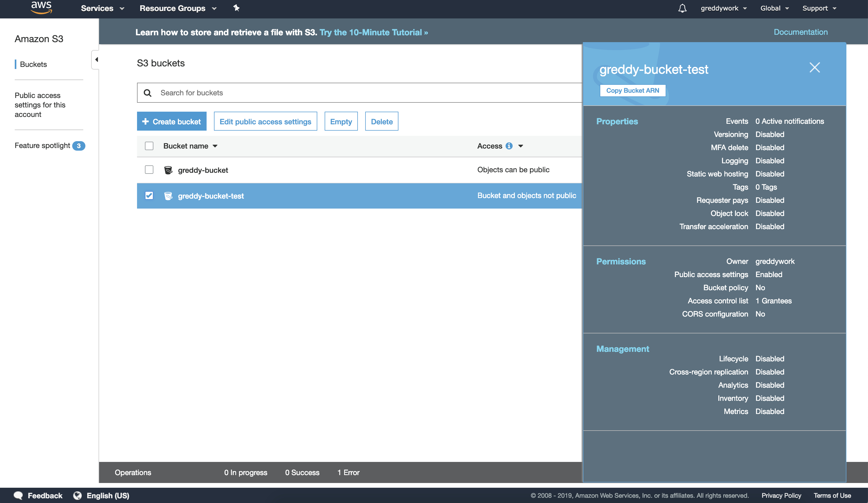Click the search magnifier icon

(148, 93)
